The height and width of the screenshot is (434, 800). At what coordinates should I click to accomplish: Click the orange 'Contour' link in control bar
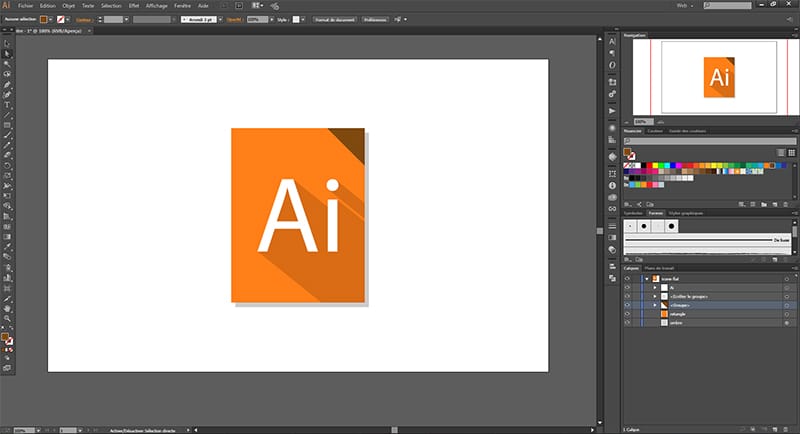[83, 19]
